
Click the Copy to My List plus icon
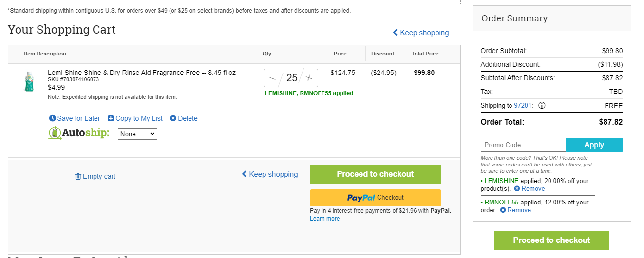[111, 118]
